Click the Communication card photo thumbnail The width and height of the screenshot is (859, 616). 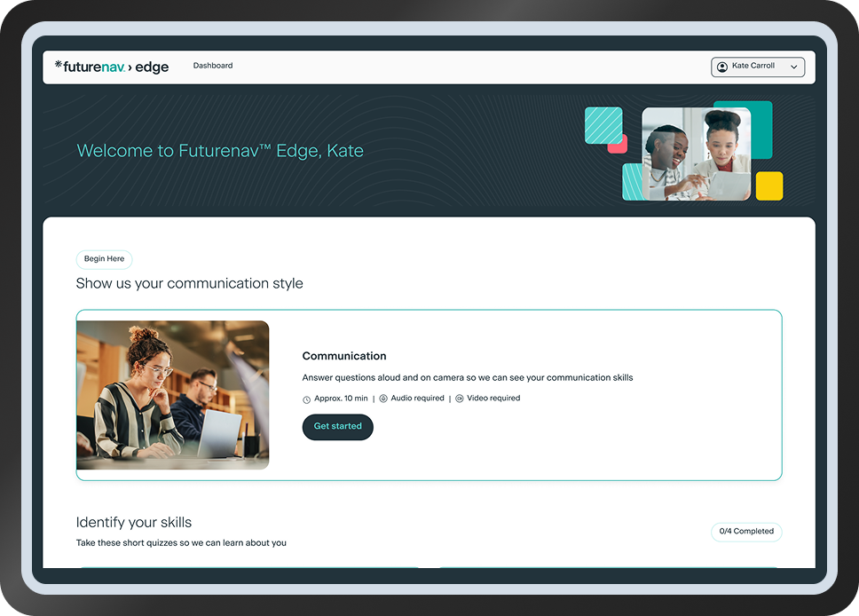click(172, 395)
